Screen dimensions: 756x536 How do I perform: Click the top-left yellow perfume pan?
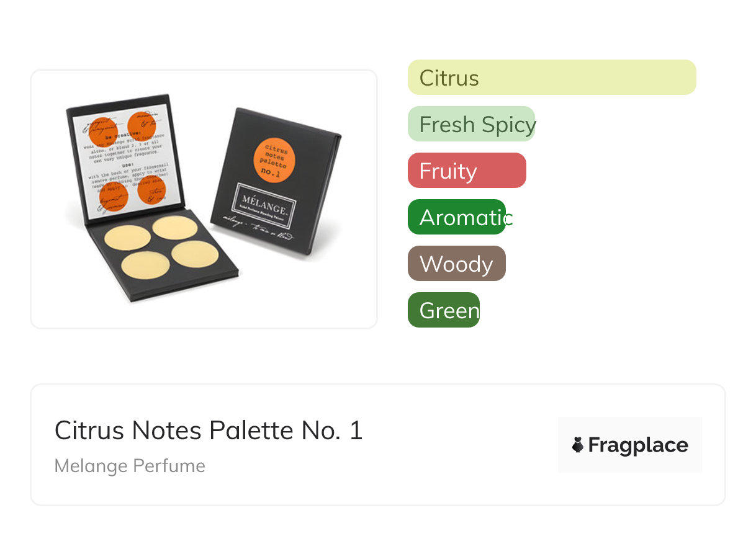pos(127,238)
